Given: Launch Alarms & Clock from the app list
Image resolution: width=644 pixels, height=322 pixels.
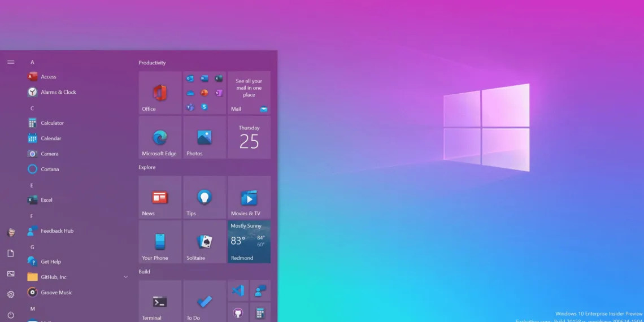Looking at the screenshot, I should coord(78,92).
